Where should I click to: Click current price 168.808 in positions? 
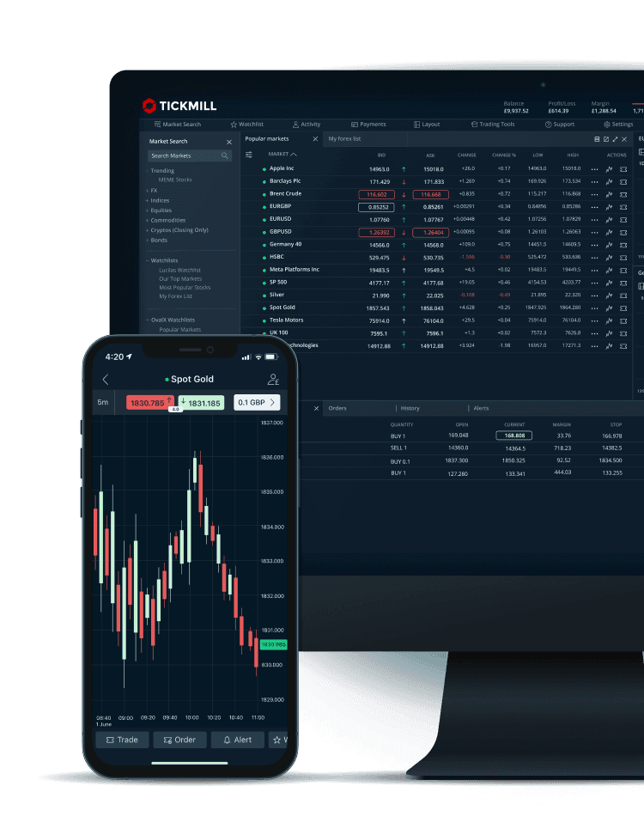514,436
